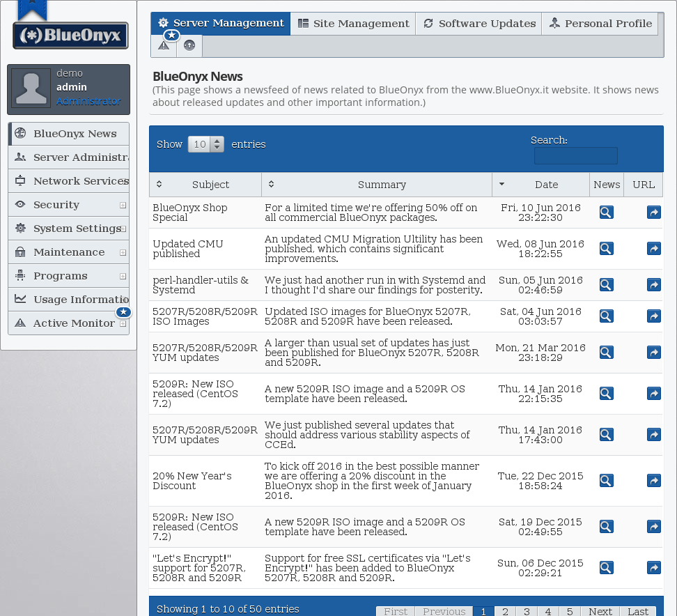View news for 5209R ISO dated 14 Jan 2016 22:15
Image resolution: width=677 pixels, height=616 pixels.
[606, 394]
